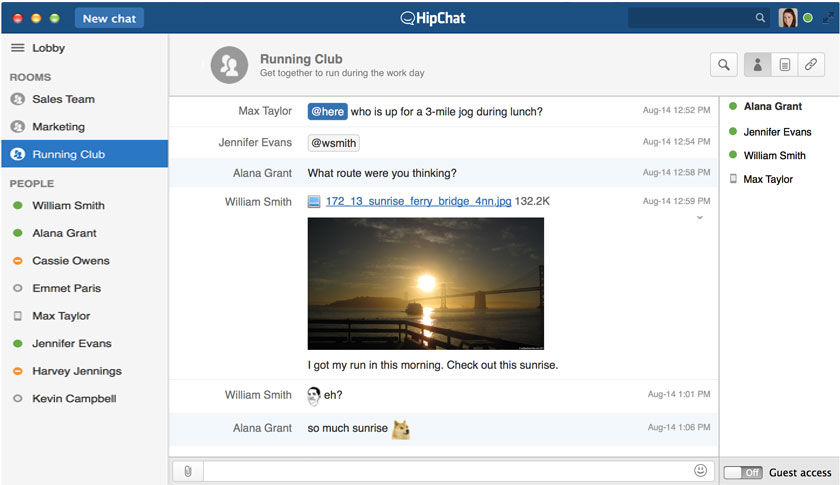Click the user profile avatar in header
Viewport: 840px width, 485px height.
point(788,18)
